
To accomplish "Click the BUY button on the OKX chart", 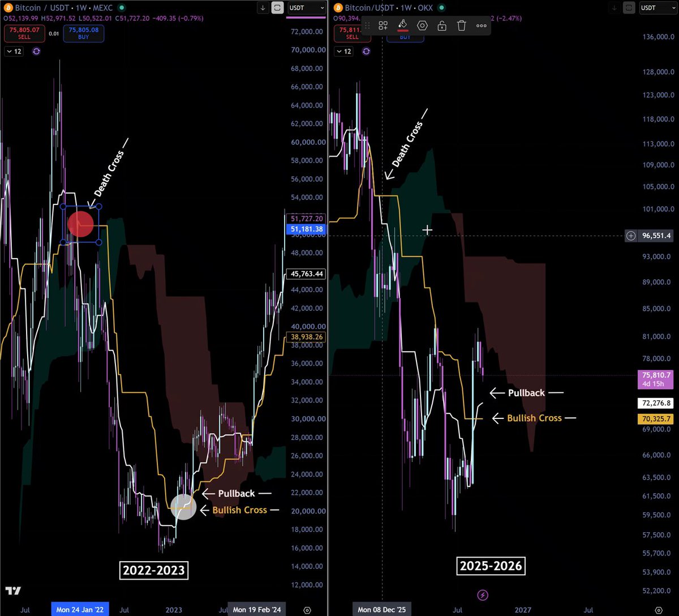I will click(405, 36).
